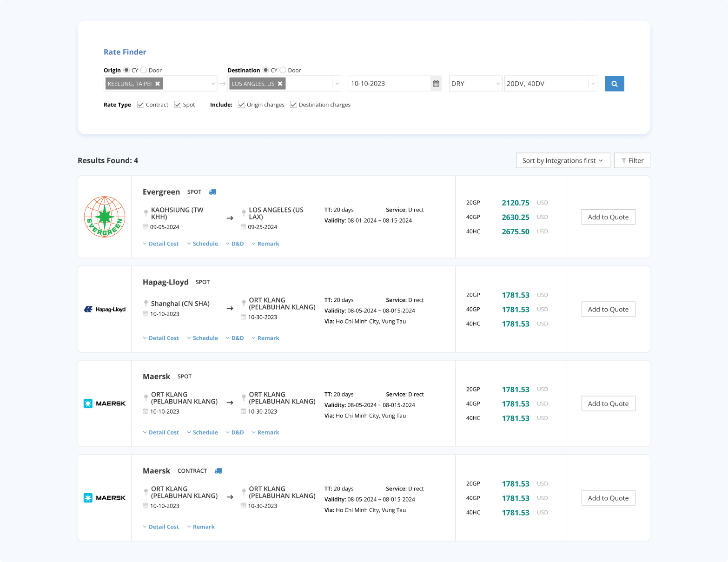This screenshot has width=728, height=562.
Task: Select the Door radio button for Origin
Action: click(144, 70)
